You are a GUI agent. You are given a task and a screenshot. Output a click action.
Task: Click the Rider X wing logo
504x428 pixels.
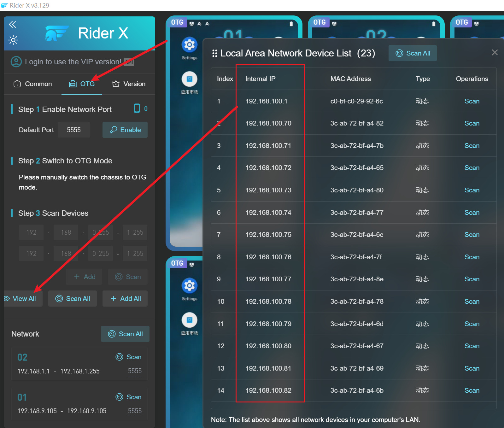[x=57, y=33]
